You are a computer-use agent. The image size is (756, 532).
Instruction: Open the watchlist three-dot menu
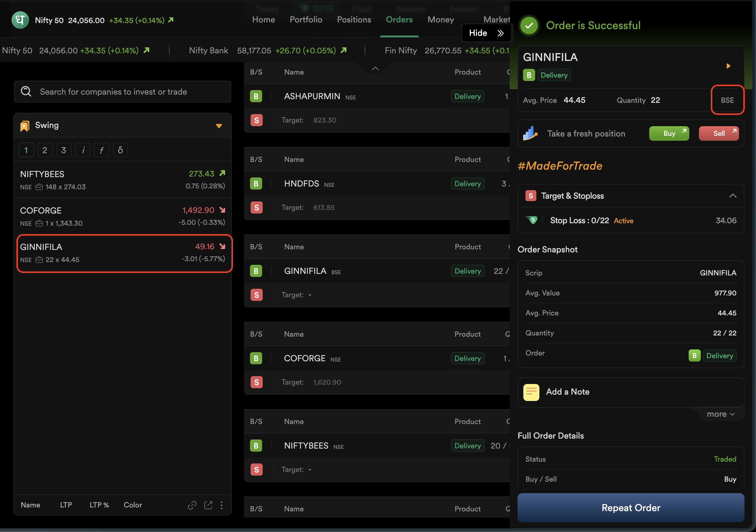coord(221,505)
